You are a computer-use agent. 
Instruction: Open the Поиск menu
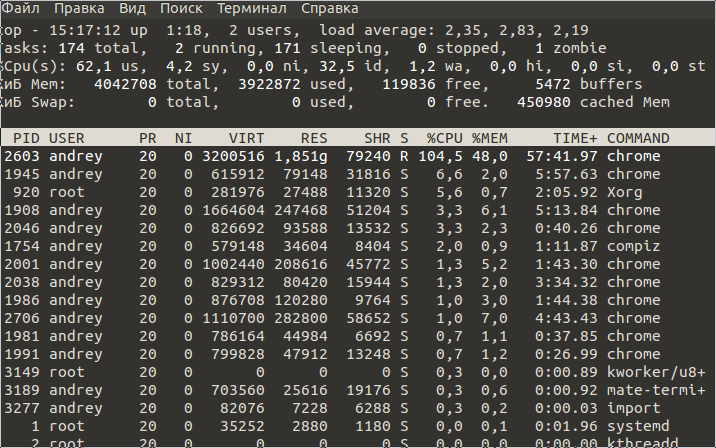click(x=181, y=8)
